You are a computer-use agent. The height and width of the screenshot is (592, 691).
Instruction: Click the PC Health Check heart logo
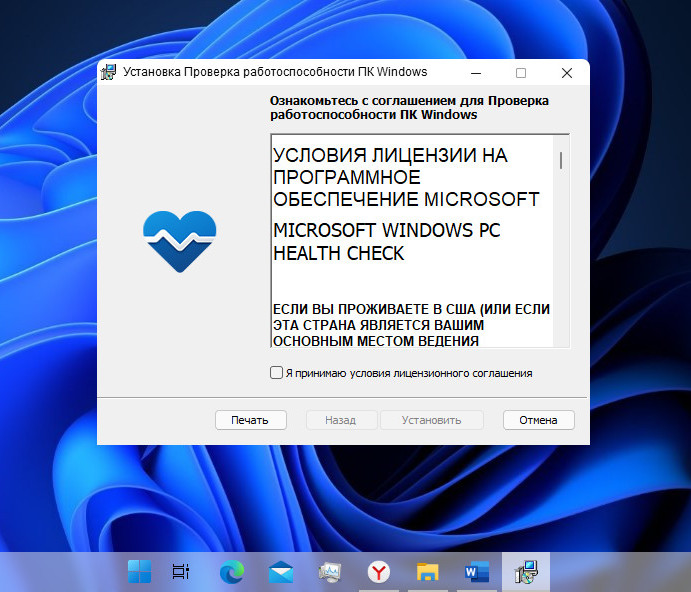(x=179, y=241)
